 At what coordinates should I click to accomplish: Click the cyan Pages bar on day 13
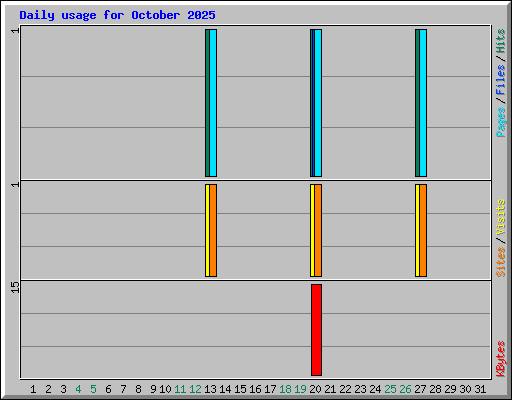pos(213,103)
